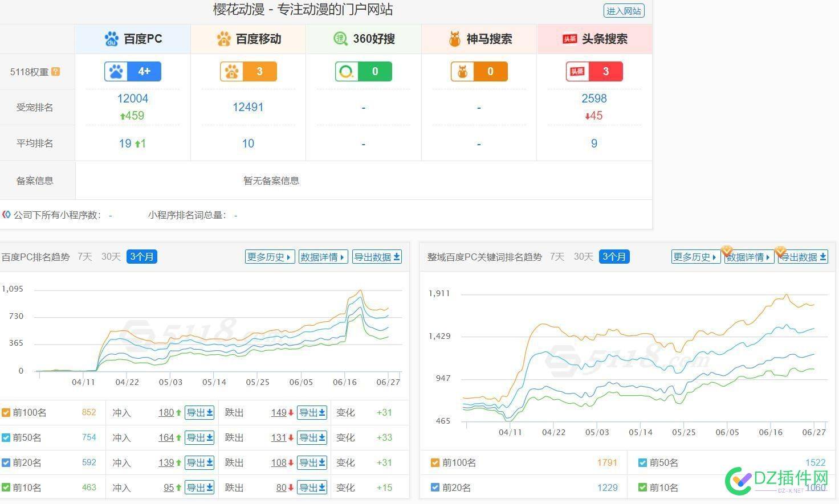
Task: Click 导出数据 in 整域百度PC关键词 panel
Action: [803, 257]
